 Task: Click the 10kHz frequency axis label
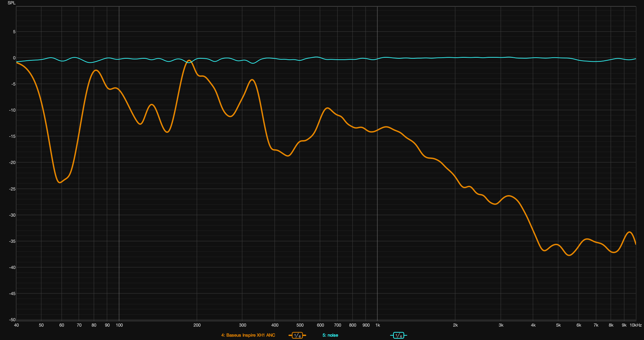(x=636, y=325)
